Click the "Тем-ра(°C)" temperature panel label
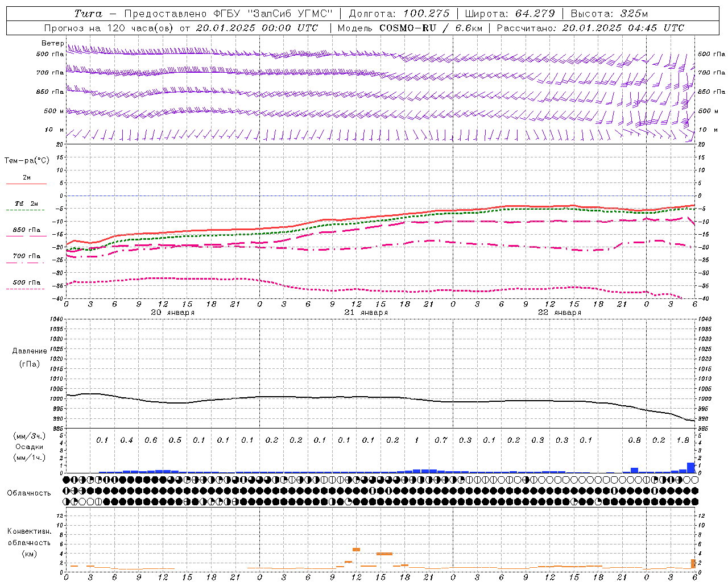The height and width of the screenshot is (582, 728). click(x=27, y=161)
